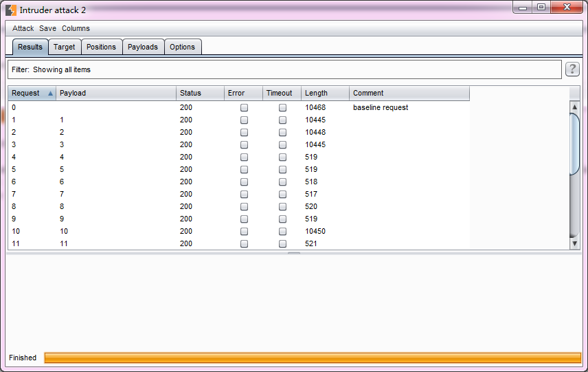Sort results by Length column header

pos(324,94)
